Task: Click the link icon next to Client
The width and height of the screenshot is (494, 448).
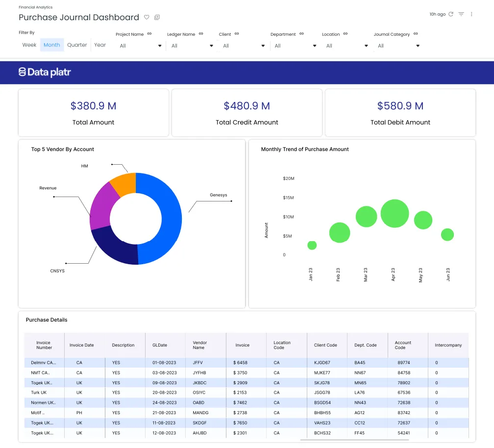Action: pos(237,34)
